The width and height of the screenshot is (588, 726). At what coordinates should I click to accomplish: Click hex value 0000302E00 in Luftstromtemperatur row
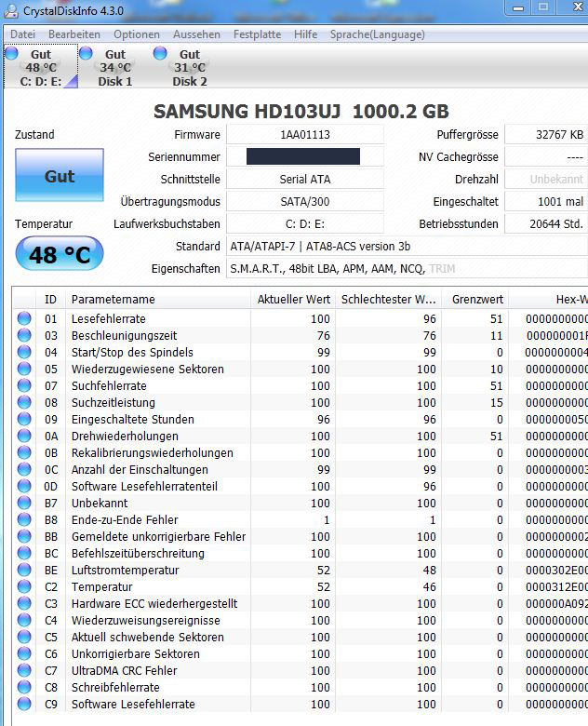(556, 570)
